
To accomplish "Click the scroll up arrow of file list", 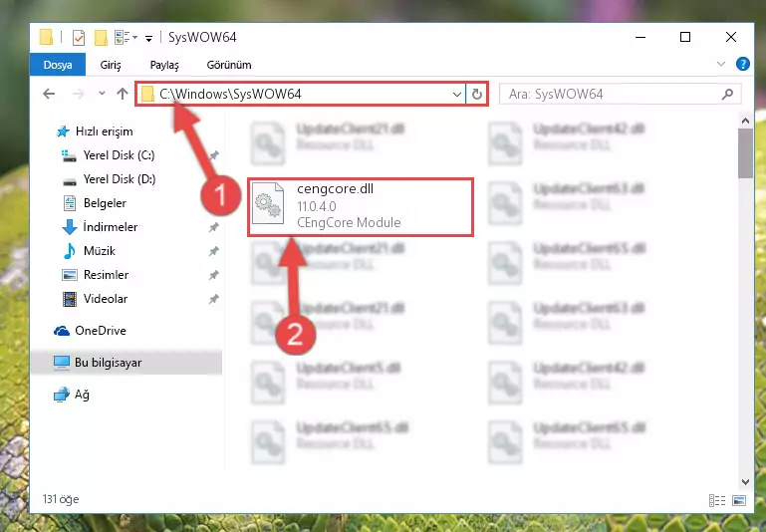I will pos(745,121).
